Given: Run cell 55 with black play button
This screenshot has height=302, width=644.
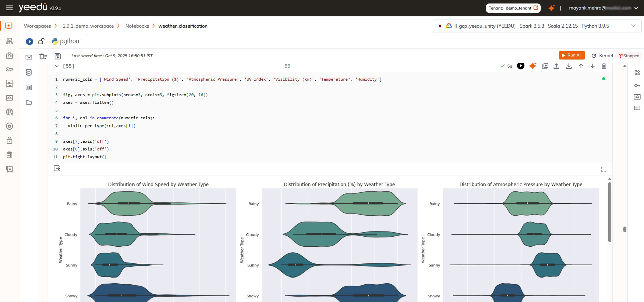Looking at the screenshot, I should (520, 66).
